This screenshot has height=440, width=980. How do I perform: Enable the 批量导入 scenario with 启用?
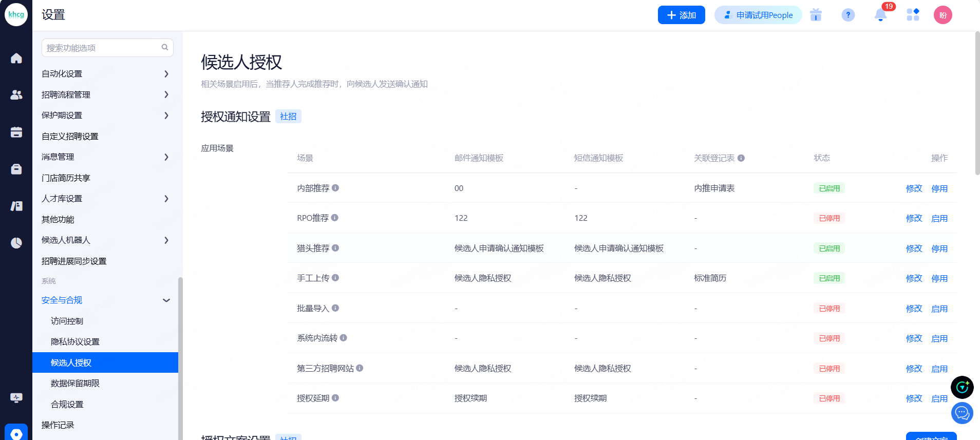[939, 309]
